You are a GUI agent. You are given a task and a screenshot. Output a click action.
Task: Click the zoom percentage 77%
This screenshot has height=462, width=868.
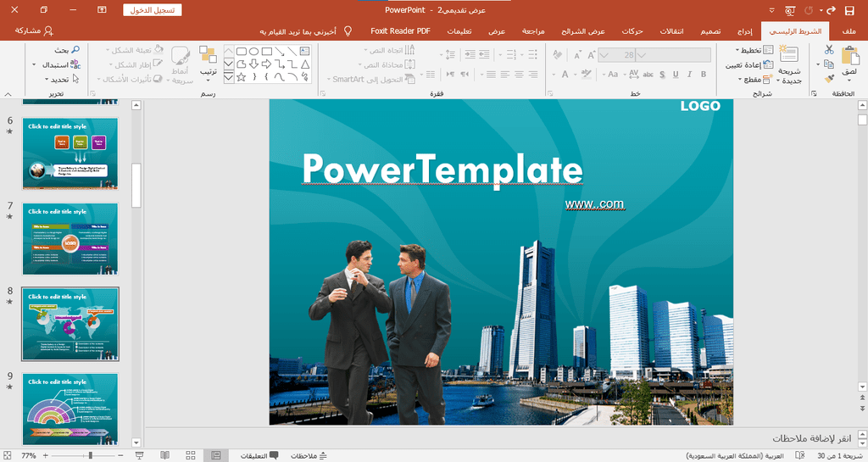point(29,456)
